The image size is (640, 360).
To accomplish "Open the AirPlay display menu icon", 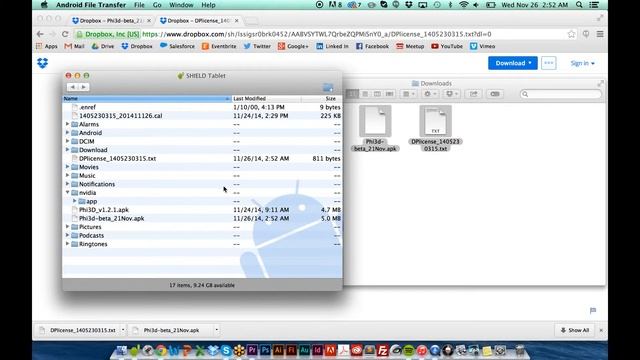I will (x=422, y=5).
